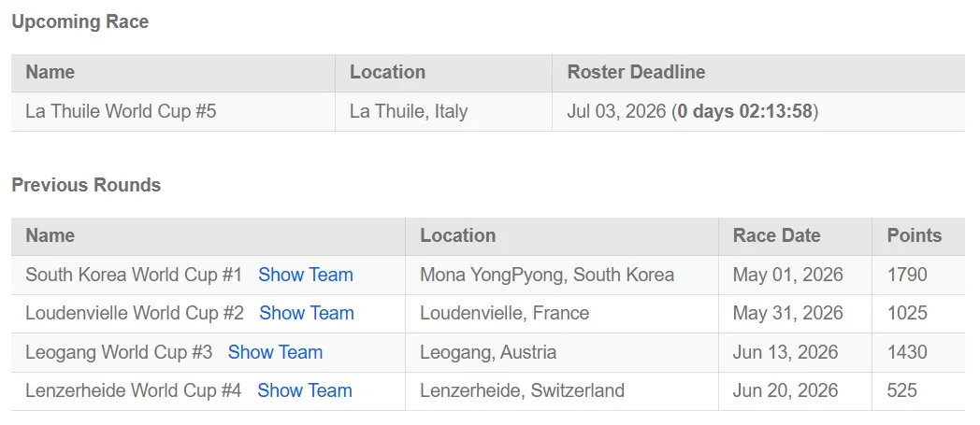
Task: Show team for Leogang World Cup #3
Action: click(275, 352)
